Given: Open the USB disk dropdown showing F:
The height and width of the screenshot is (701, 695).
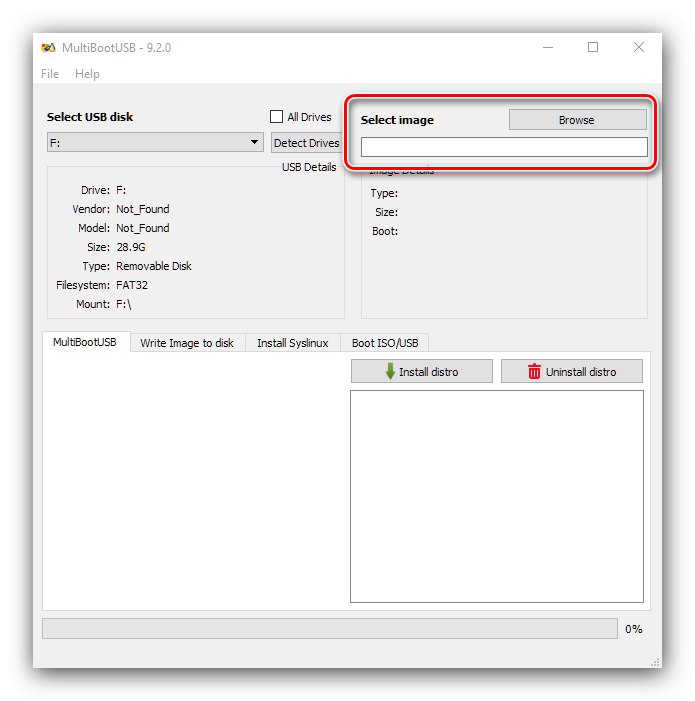Looking at the screenshot, I should (155, 143).
